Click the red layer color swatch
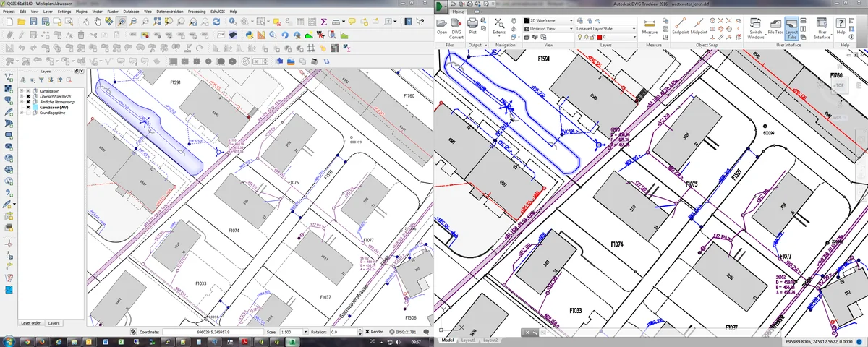 [x=600, y=37]
